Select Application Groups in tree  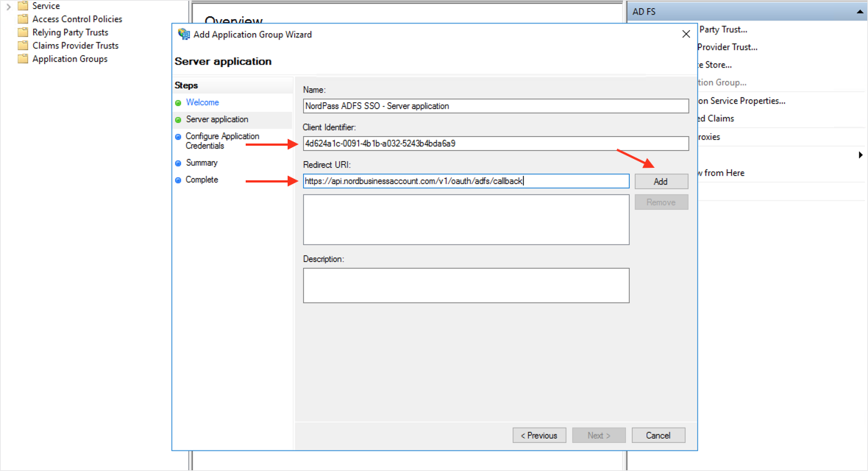(x=70, y=59)
